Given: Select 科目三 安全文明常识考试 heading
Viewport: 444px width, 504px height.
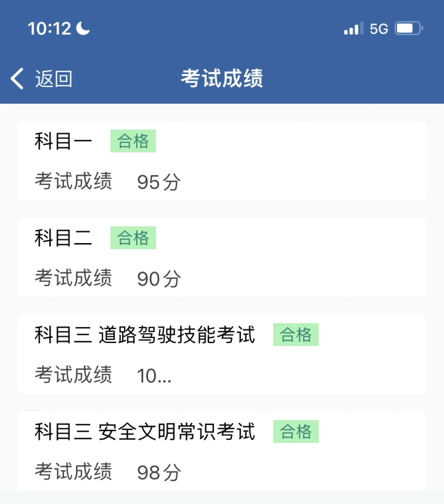Looking at the screenshot, I should coord(145,431).
